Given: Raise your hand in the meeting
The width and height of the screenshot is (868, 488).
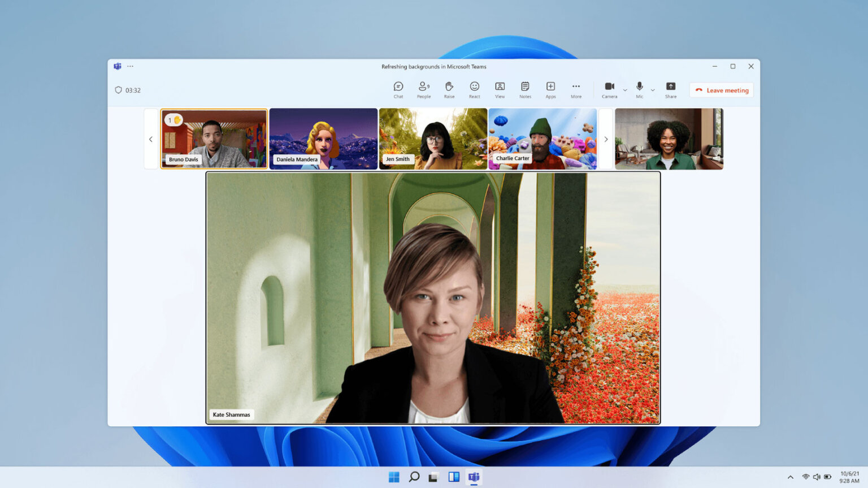Looking at the screenshot, I should [x=449, y=89].
